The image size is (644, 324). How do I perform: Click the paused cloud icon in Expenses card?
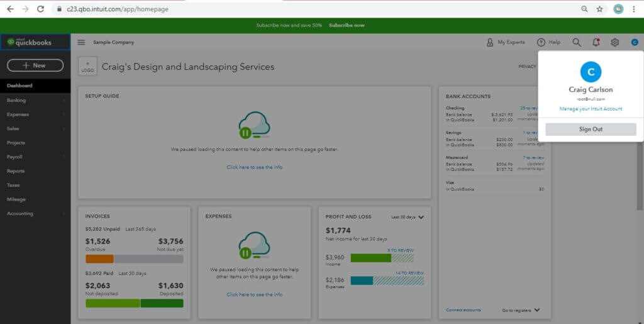(x=254, y=245)
